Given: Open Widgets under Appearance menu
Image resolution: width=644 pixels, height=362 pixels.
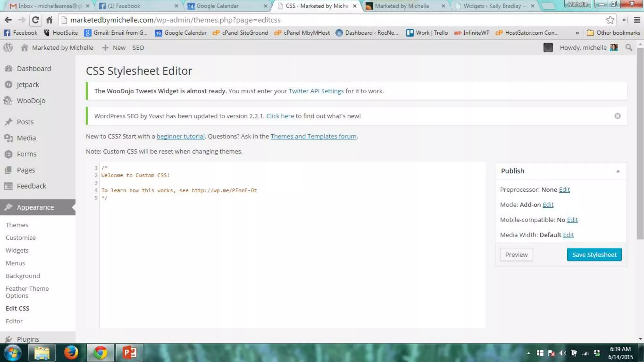Looking at the screenshot, I should tap(17, 250).
